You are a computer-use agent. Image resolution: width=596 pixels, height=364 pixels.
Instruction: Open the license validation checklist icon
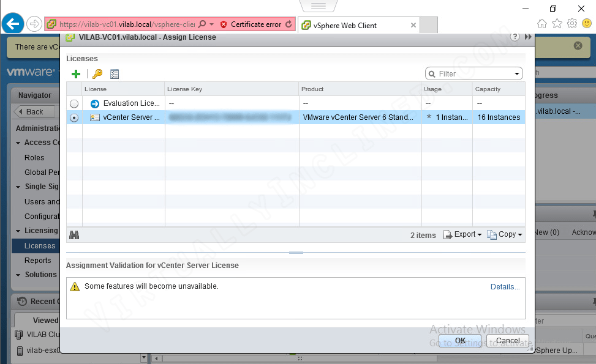click(114, 73)
